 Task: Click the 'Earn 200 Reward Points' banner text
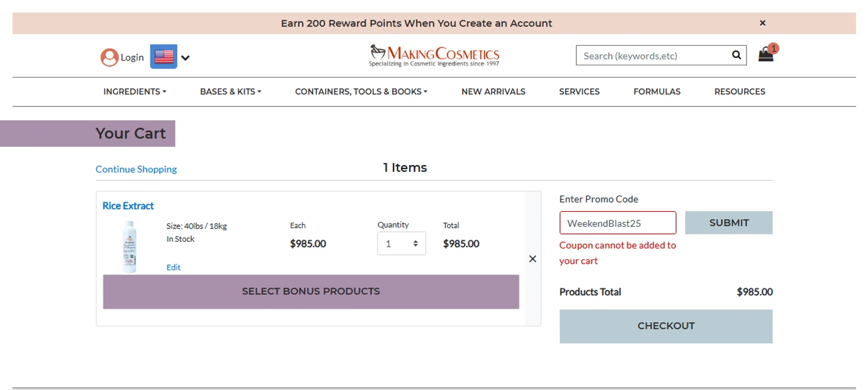[x=417, y=24]
